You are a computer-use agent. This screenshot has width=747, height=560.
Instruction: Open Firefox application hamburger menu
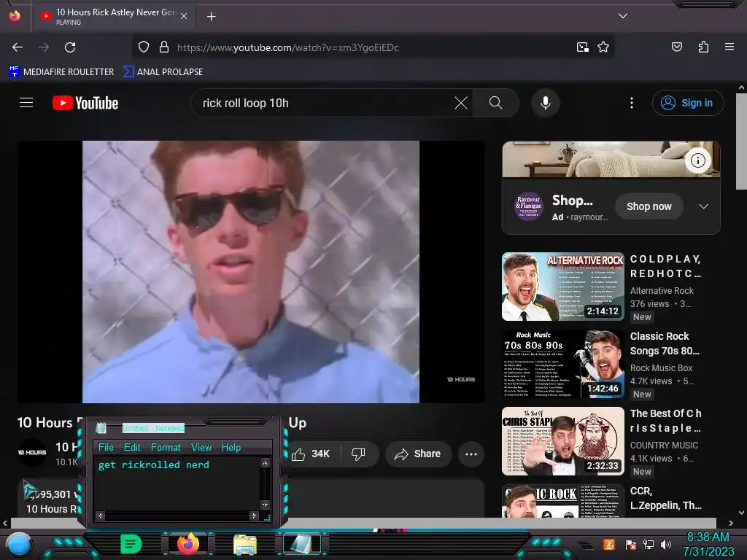[729, 47]
